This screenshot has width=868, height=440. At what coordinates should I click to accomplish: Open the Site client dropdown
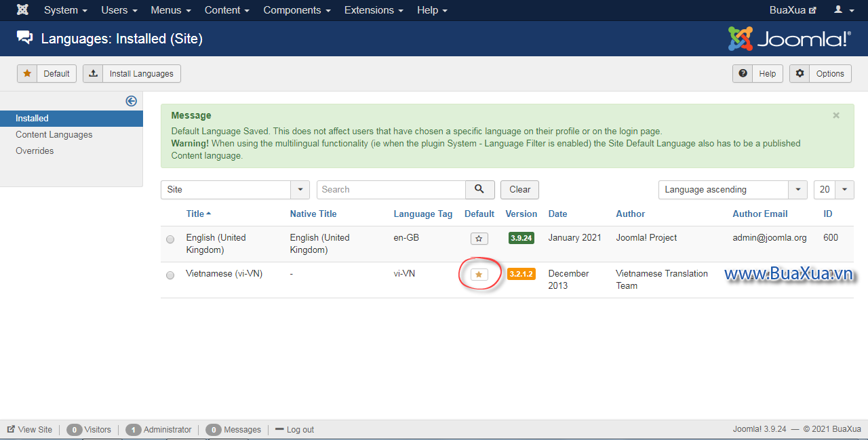[235, 190]
